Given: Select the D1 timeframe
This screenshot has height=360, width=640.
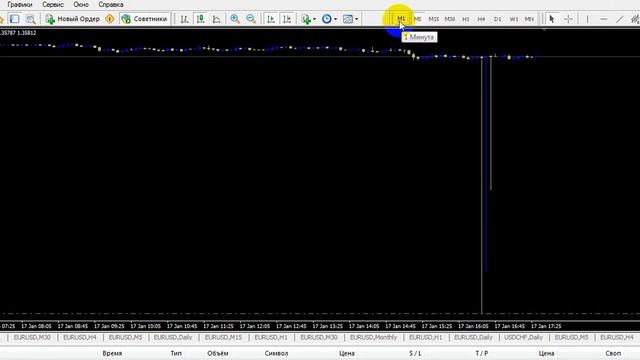Looking at the screenshot, I should (x=497, y=19).
